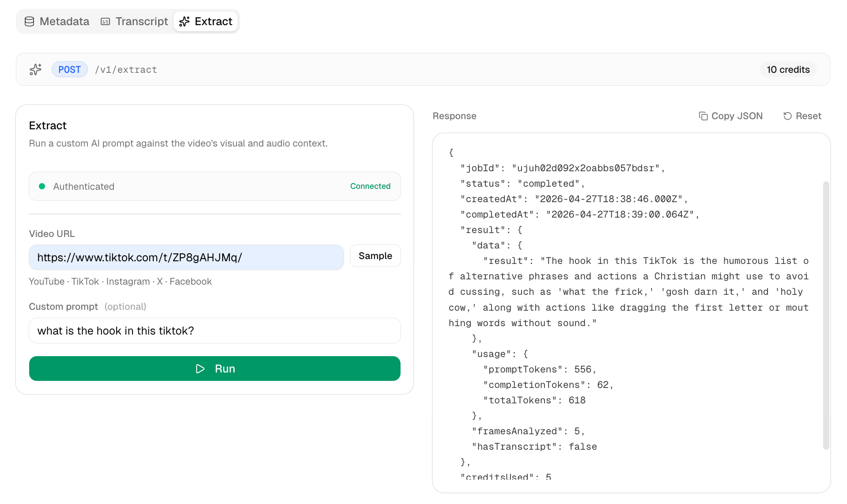Click the "usage": { line
This screenshot has width=847, height=504.
pos(500,354)
